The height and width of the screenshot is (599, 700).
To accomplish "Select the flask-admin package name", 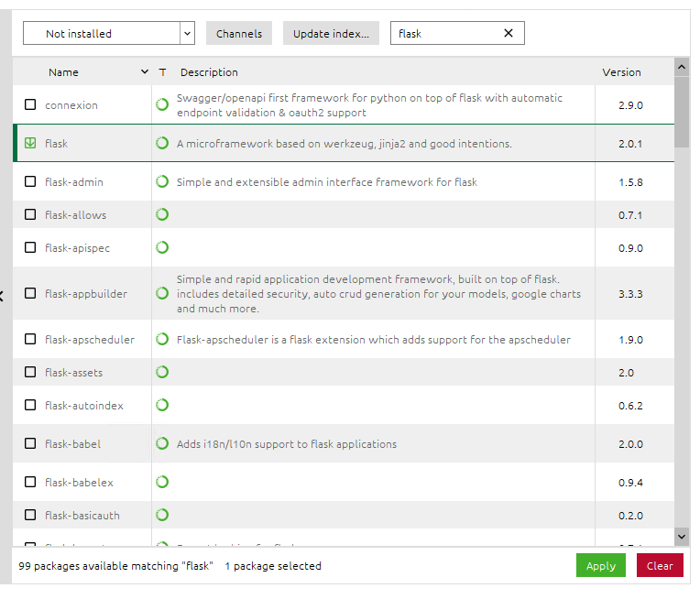I will (74, 182).
